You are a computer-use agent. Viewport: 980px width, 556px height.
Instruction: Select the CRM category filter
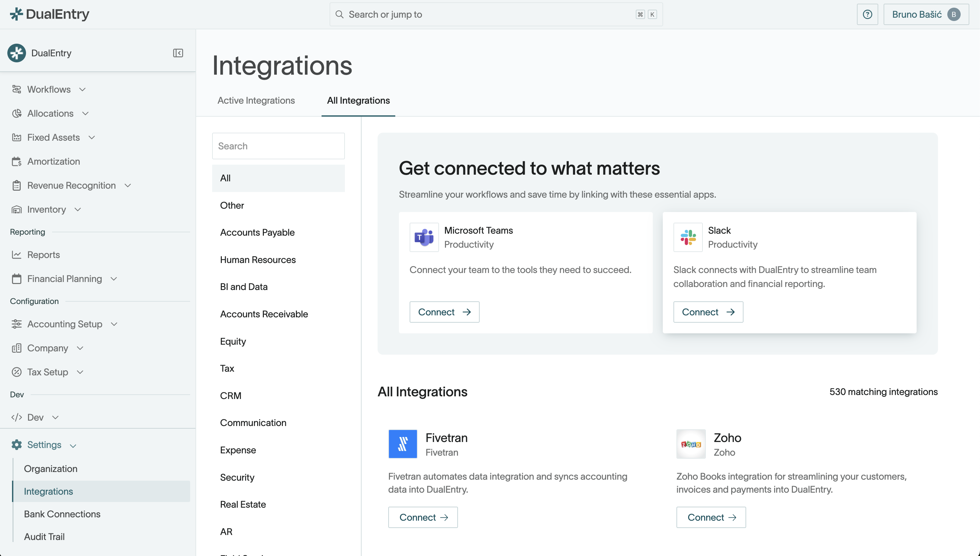click(230, 396)
